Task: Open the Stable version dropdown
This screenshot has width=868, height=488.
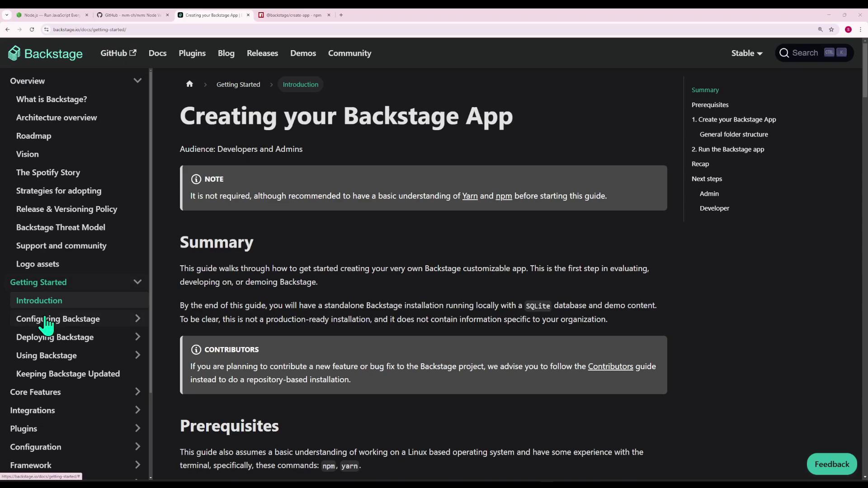Action: pyautogui.click(x=746, y=53)
